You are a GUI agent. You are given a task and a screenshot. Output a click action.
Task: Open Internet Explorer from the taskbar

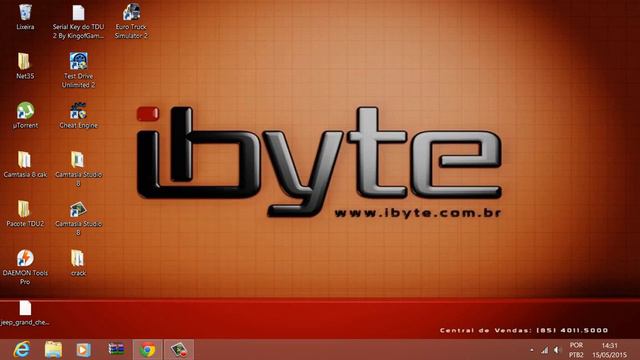click(x=22, y=350)
